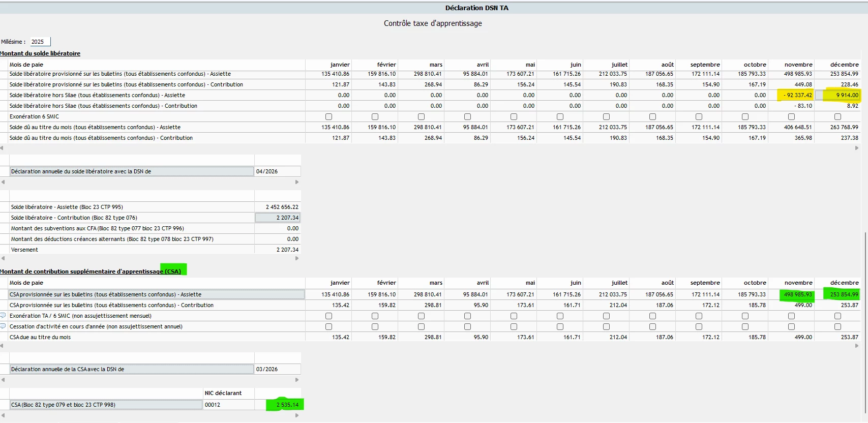
Task: Click Solde dû Contribution cell 237.38 for décembre
Action: (x=838, y=138)
